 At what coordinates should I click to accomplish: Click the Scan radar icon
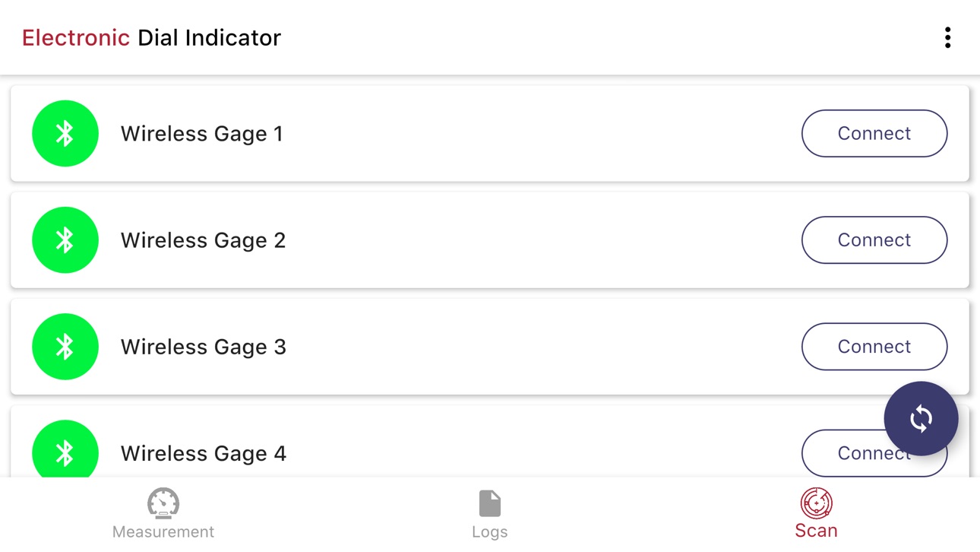(x=816, y=503)
